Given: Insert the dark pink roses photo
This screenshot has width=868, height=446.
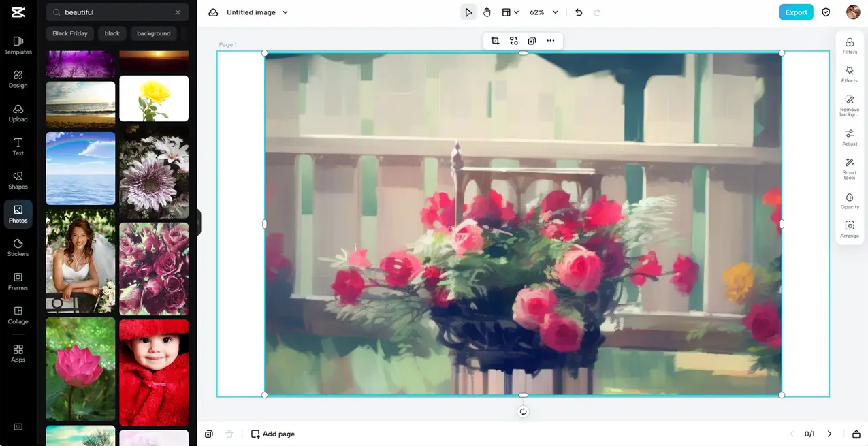Looking at the screenshot, I should 154,269.
